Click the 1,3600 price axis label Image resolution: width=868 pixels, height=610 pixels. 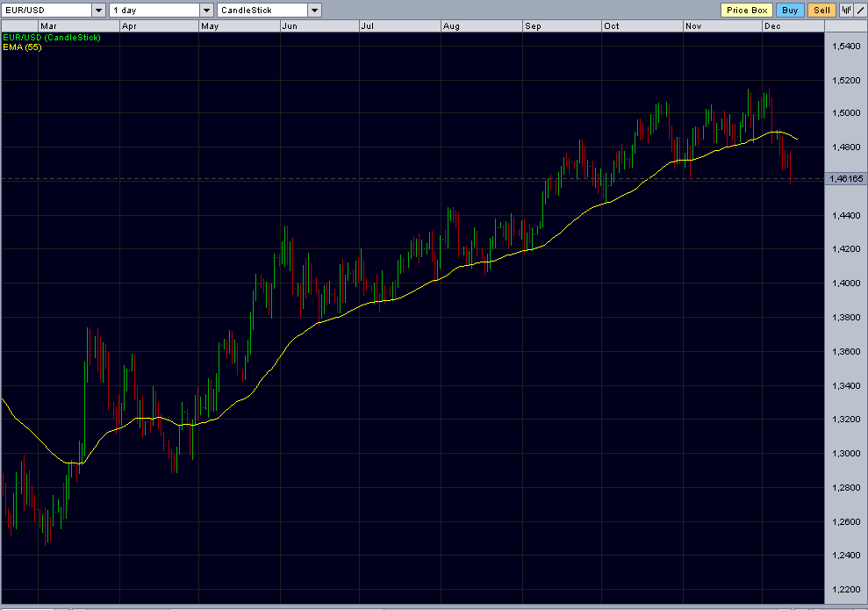click(x=846, y=351)
